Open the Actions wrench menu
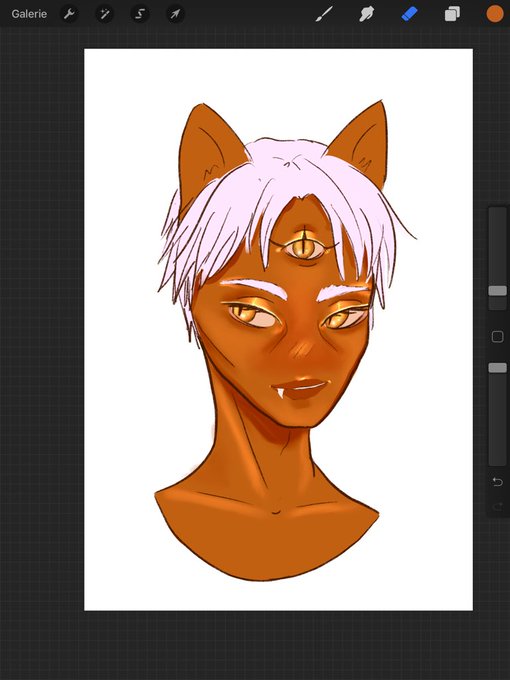The height and width of the screenshot is (680, 510). [69, 14]
